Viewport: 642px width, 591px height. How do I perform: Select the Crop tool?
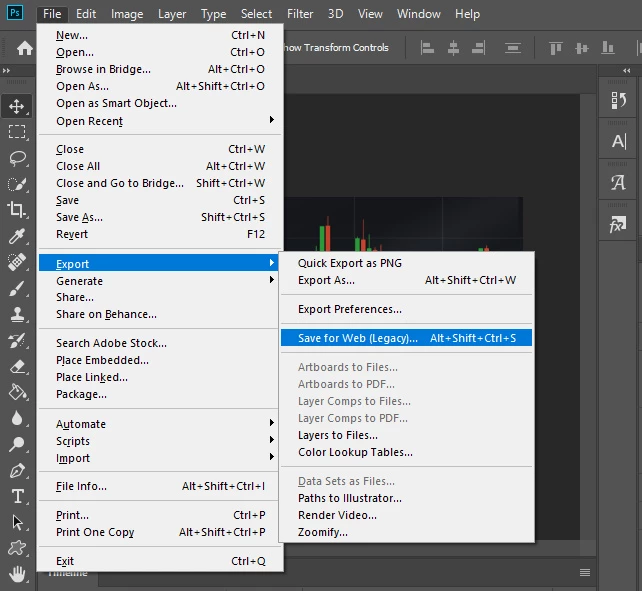point(16,210)
